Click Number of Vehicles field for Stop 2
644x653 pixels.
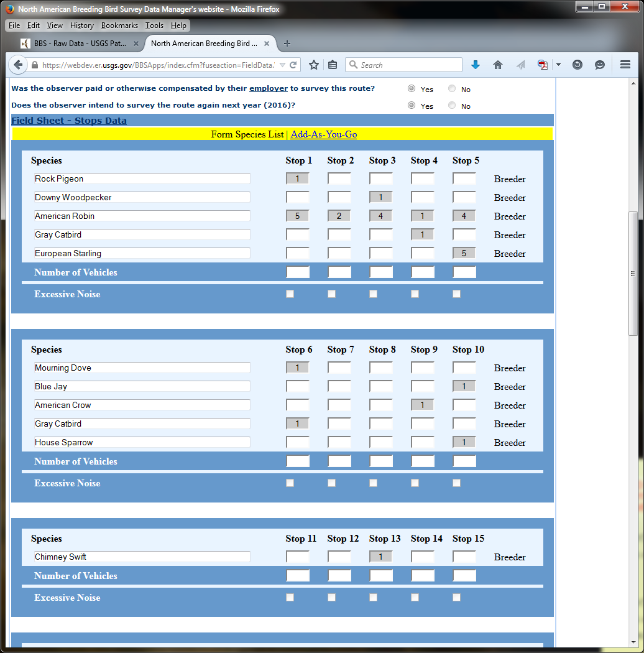point(339,272)
